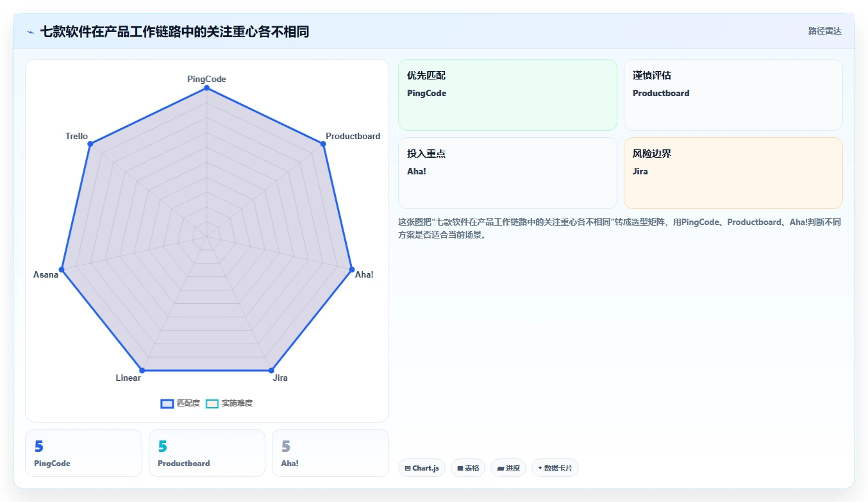
Task: Select the PingCode data point on radar
Action: point(206,88)
